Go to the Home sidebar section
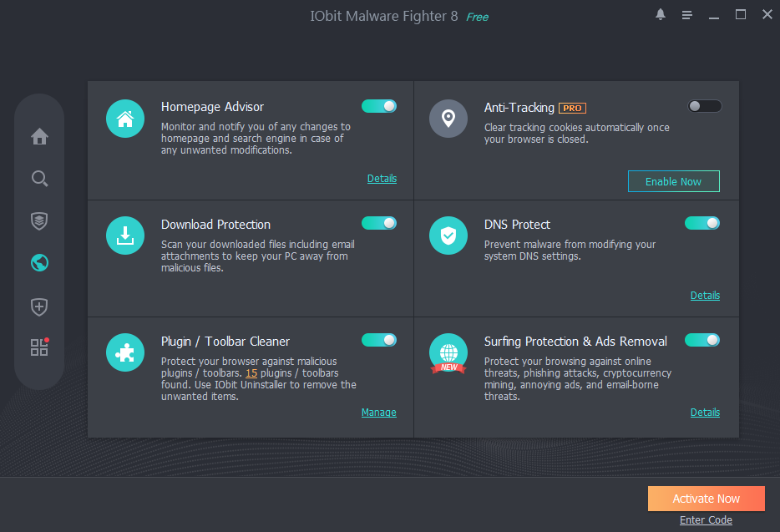Image resolution: width=780 pixels, height=532 pixels. (x=39, y=136)
